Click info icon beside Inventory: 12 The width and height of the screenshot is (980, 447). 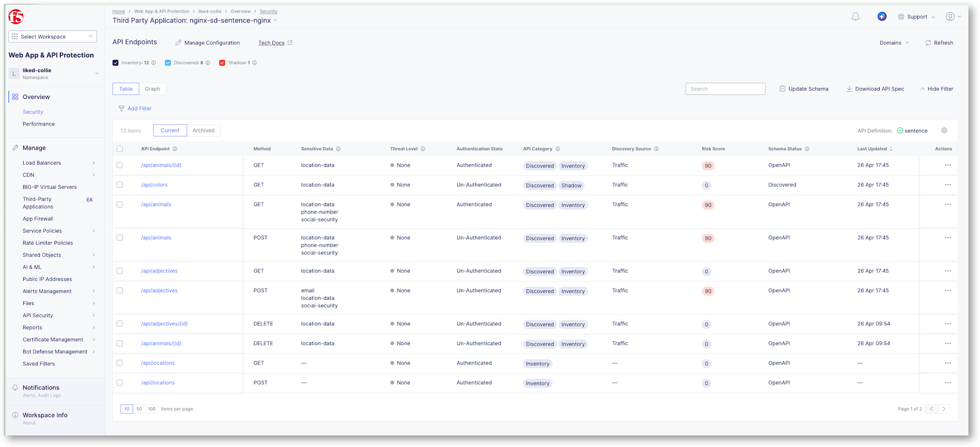[x=154, y=63]
